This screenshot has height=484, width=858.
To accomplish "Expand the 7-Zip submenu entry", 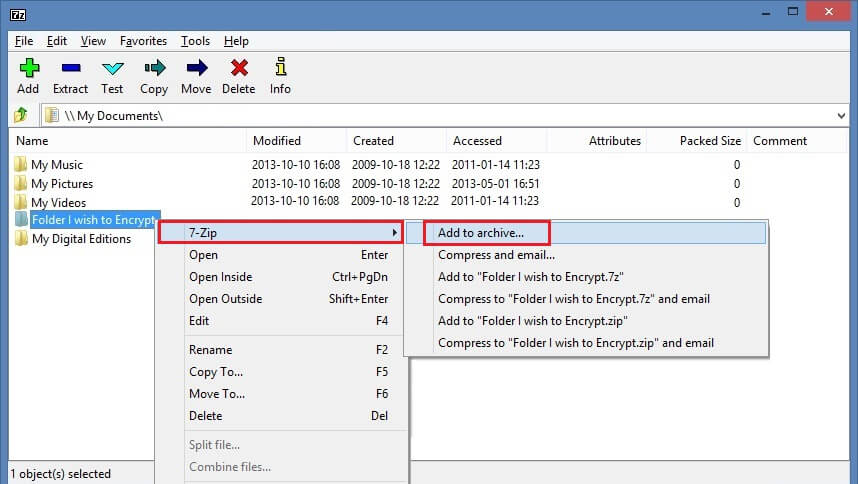I will [280, 233].
